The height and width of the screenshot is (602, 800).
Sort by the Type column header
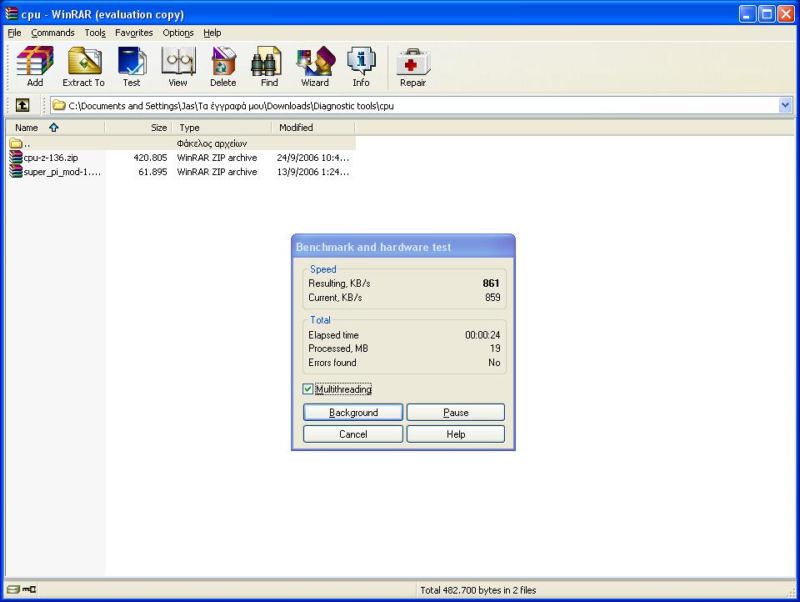pyautogui.click(x=222, y=128)
